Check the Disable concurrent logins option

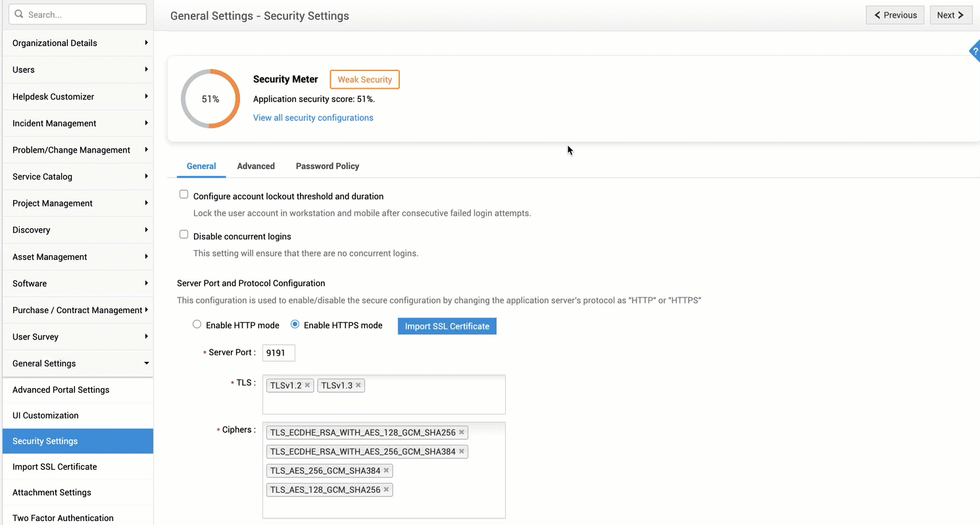pos(184,234)
